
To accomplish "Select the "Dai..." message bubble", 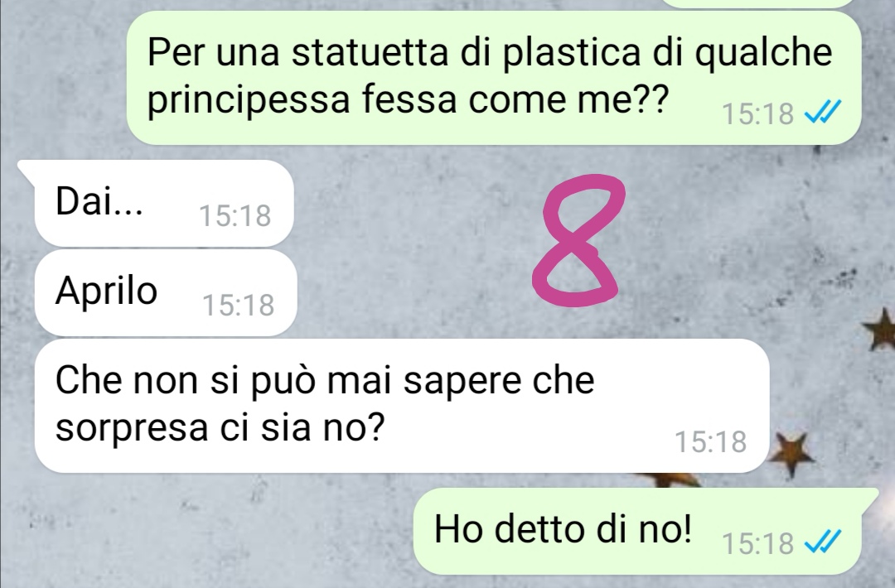I will (x=164, y=203).
